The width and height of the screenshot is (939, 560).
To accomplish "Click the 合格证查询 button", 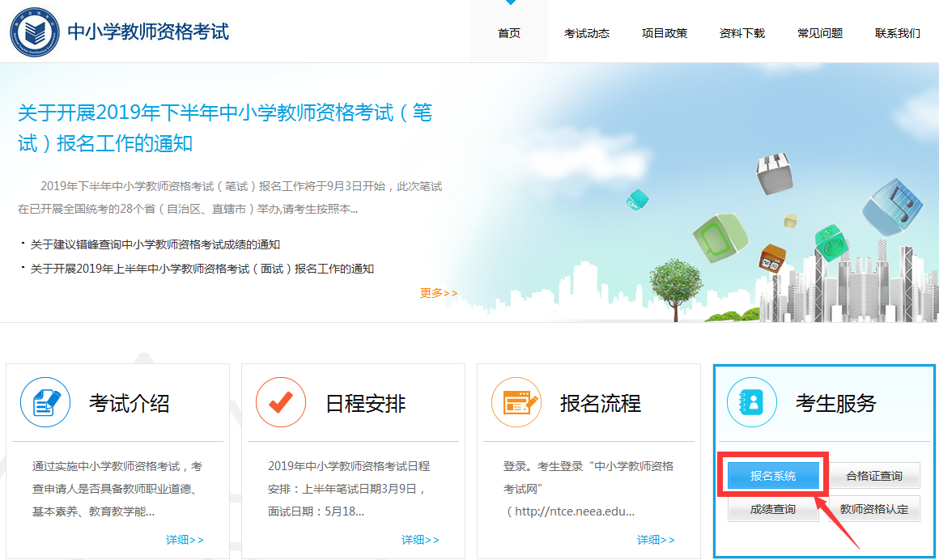I will click(x=874, y=476).
